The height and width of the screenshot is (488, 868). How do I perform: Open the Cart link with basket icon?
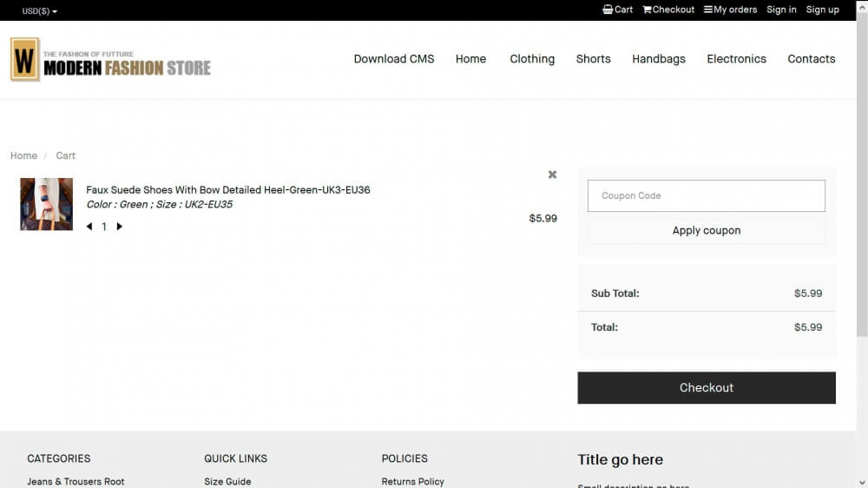617,10
